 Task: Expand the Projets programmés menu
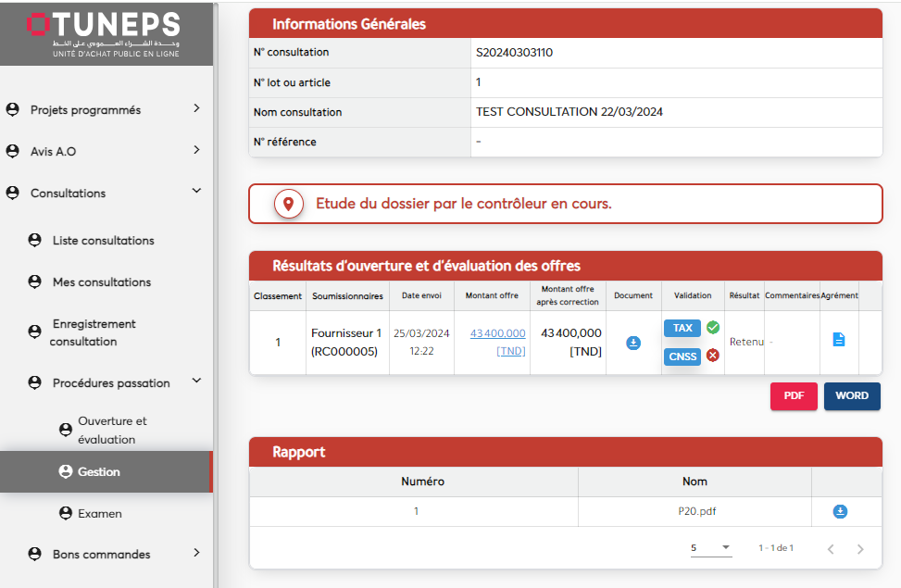(x=196, y=109)
